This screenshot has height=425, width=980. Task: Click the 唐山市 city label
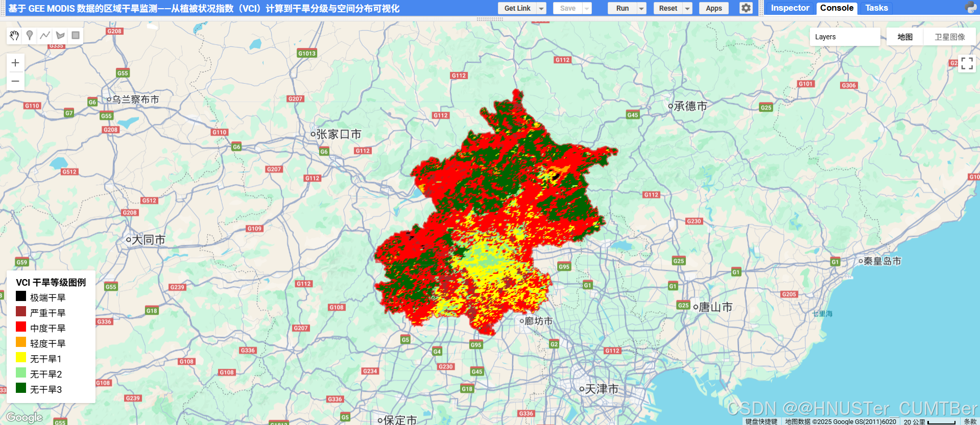pos(715,307)
